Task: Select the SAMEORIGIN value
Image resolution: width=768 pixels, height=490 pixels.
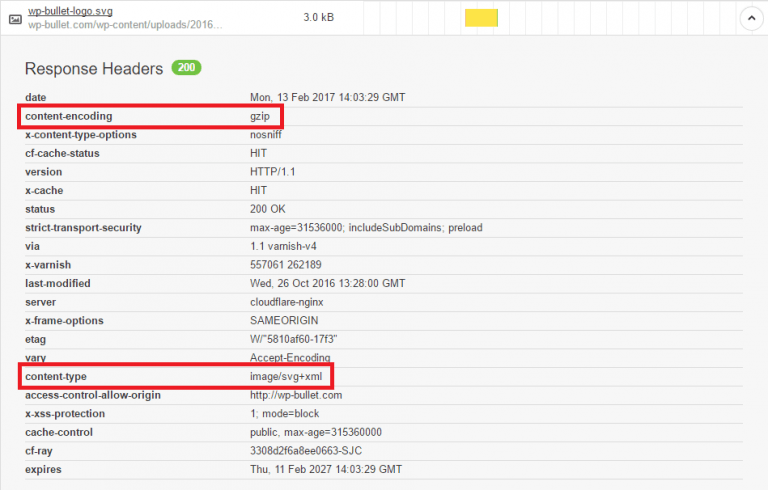Action: click(284, 320)
